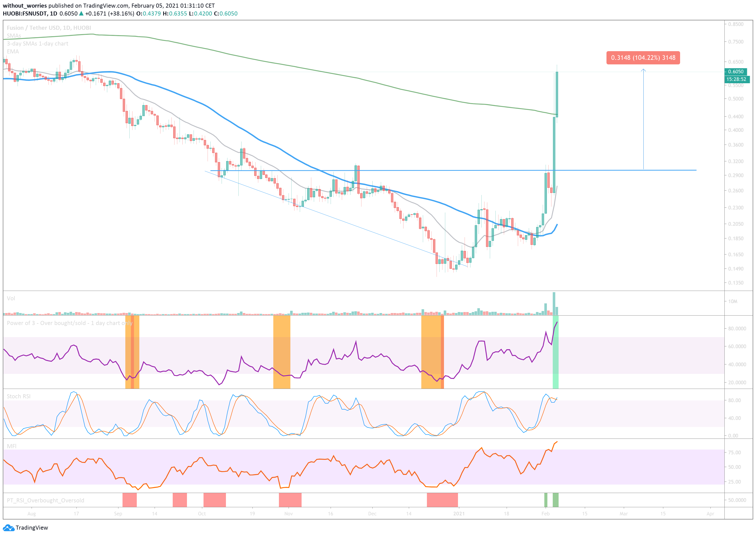Click the TradingView cloud logo icon
This screenshot has width=756, height=536.
(x=9, y=528)
